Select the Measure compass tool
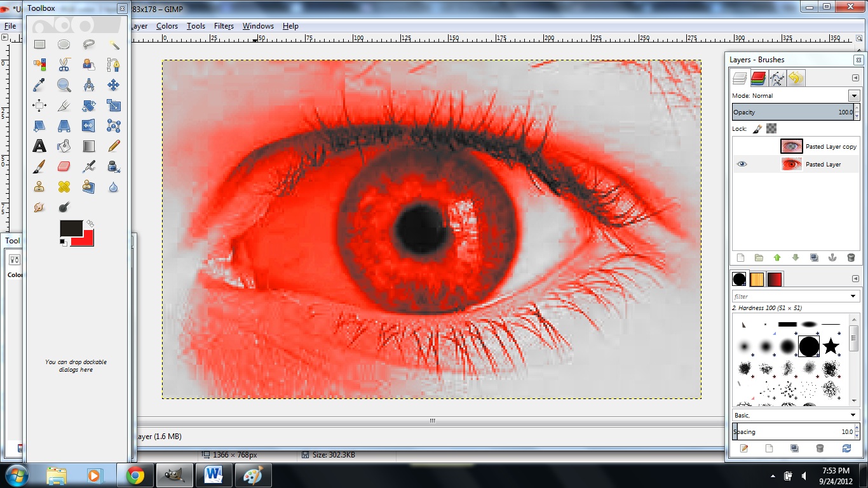The width and height of the screenshot is (868, 488). click(89, 85)
